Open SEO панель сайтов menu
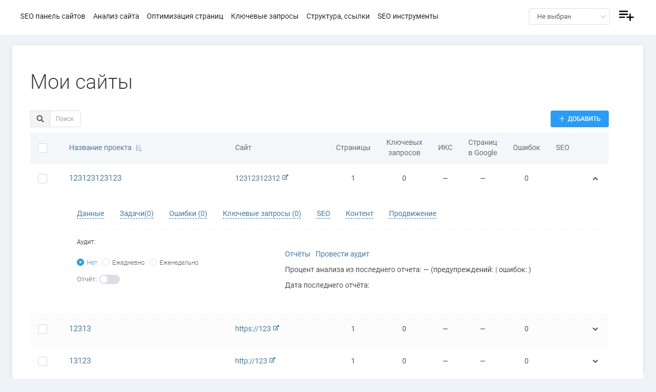This screenshot has width=656, height=392. 53,16
